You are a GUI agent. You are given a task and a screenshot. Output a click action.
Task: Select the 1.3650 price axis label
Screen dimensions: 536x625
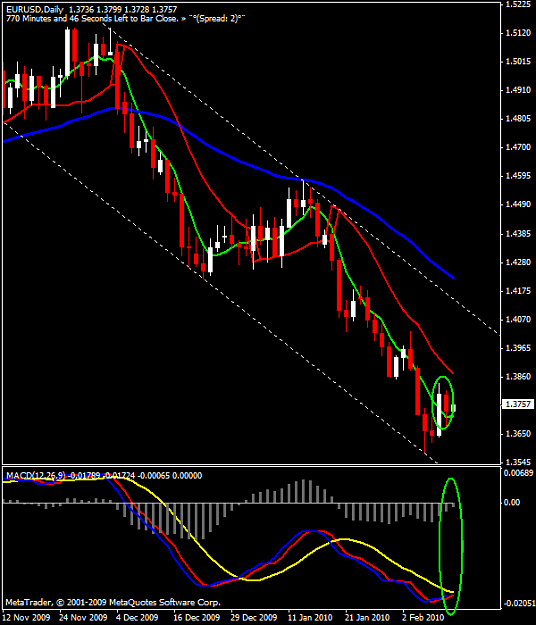(518, 434)
